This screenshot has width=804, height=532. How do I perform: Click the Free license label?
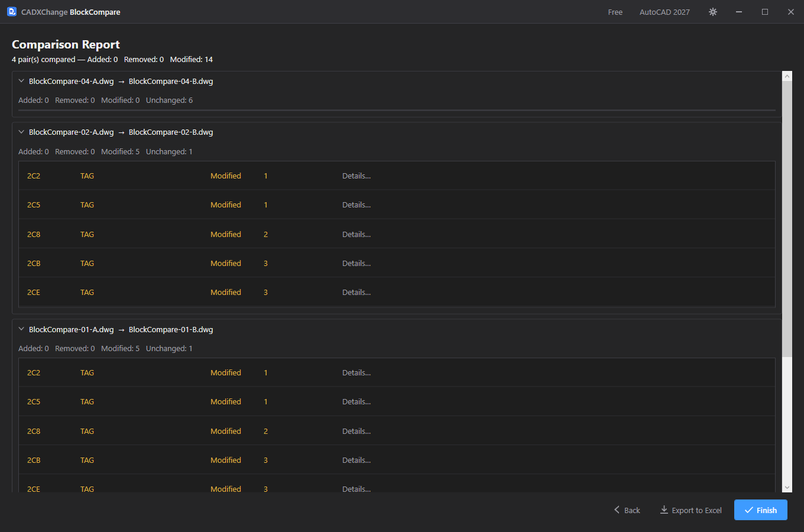[x=615, y=12]
